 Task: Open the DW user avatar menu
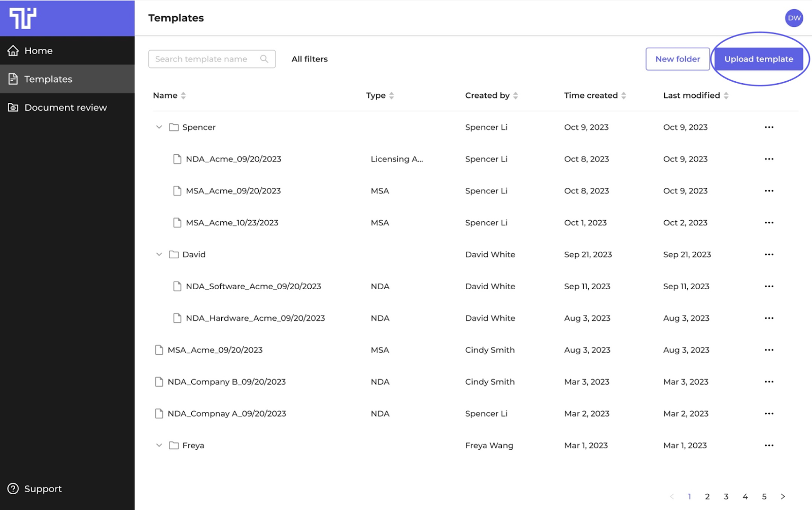coord(794,18)
